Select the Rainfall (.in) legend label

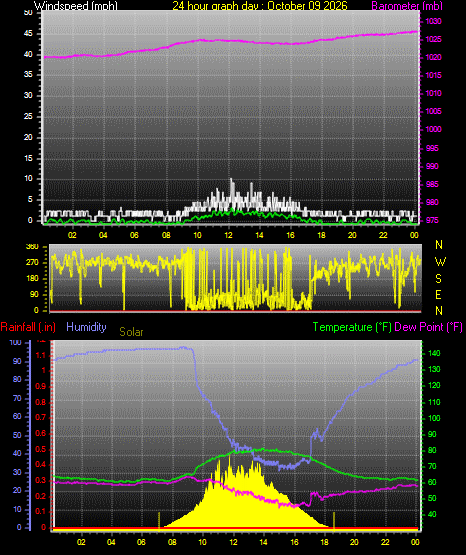coord(28,327)
